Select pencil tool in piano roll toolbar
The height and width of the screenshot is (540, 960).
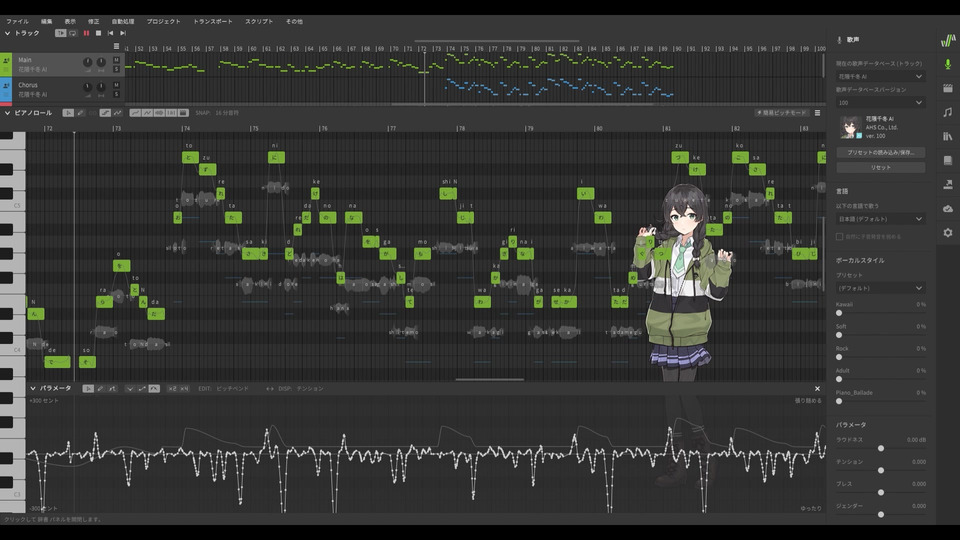(80, 113)
